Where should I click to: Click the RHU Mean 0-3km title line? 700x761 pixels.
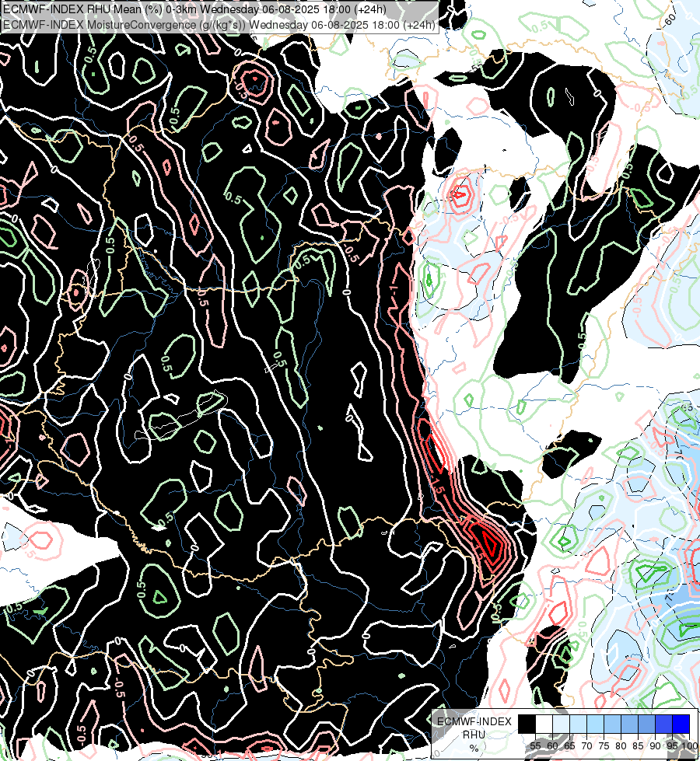pos(194,9)
